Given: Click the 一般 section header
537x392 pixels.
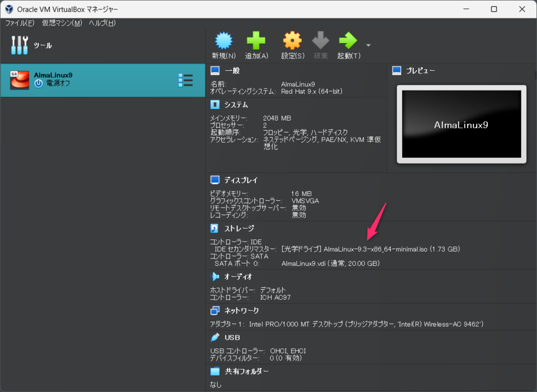Looking at the screenshot, I should (232, 71).
